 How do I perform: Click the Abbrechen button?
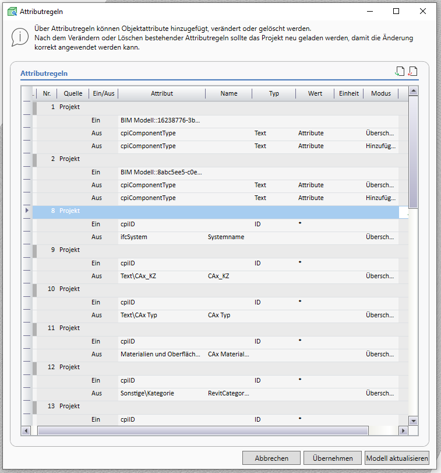point(271,458)
